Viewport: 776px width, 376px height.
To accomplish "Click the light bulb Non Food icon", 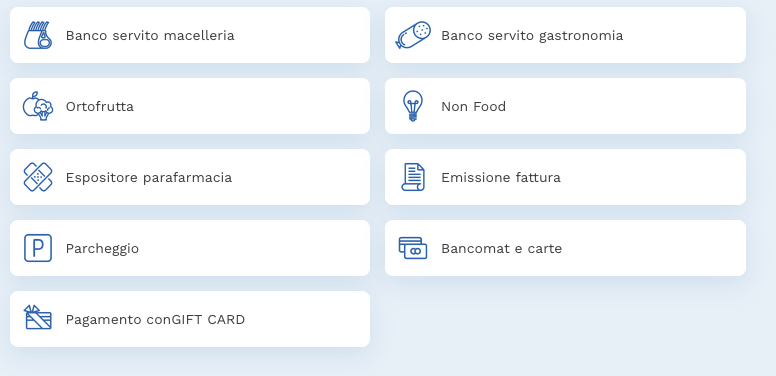I will (x=413, y=106).
